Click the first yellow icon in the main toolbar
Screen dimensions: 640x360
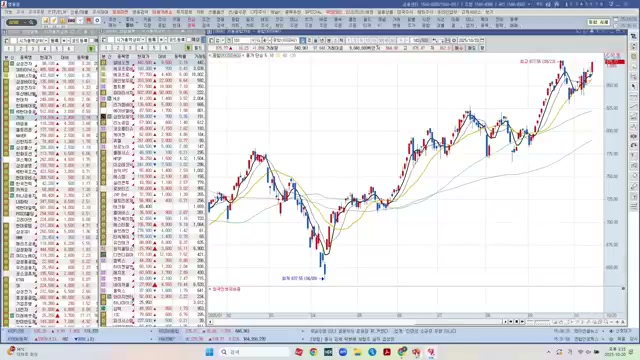(x=46, y=20)
